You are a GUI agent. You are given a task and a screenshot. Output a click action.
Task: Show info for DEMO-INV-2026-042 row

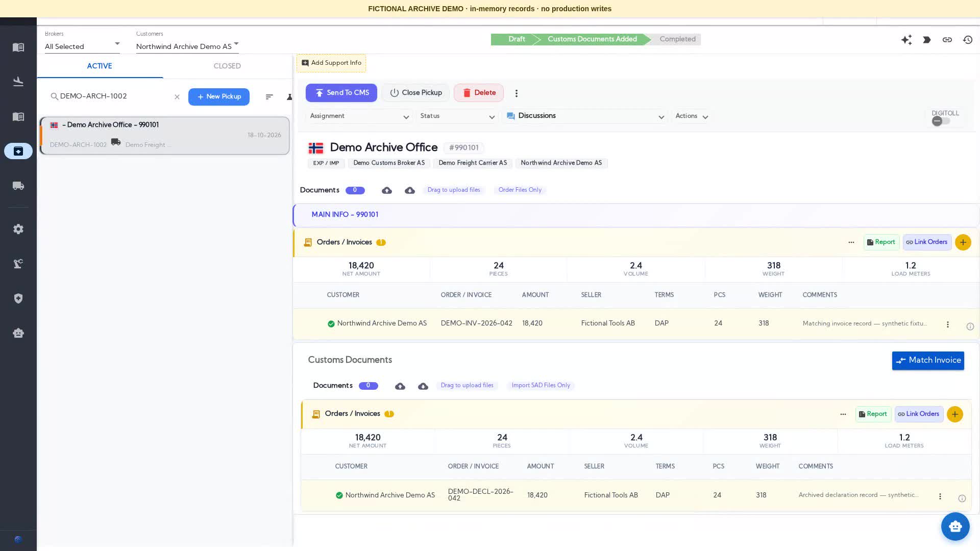tap(970, 327)
